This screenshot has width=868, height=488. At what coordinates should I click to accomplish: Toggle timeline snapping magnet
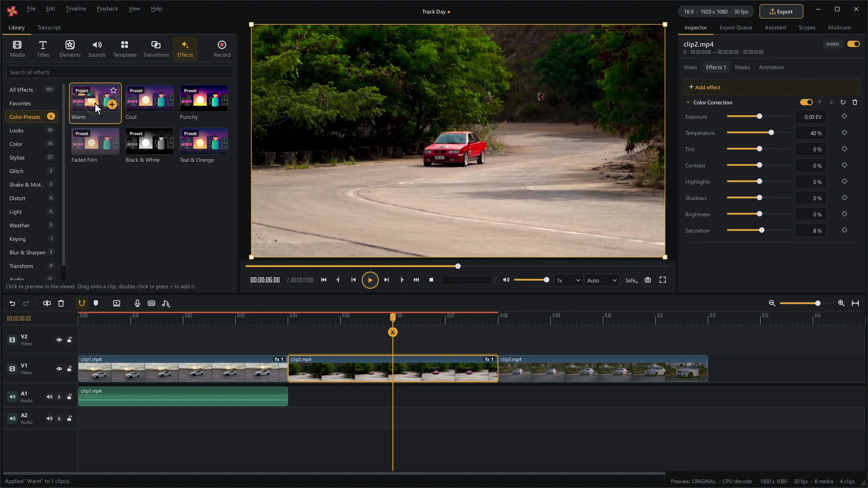click(x=82, y=303)
